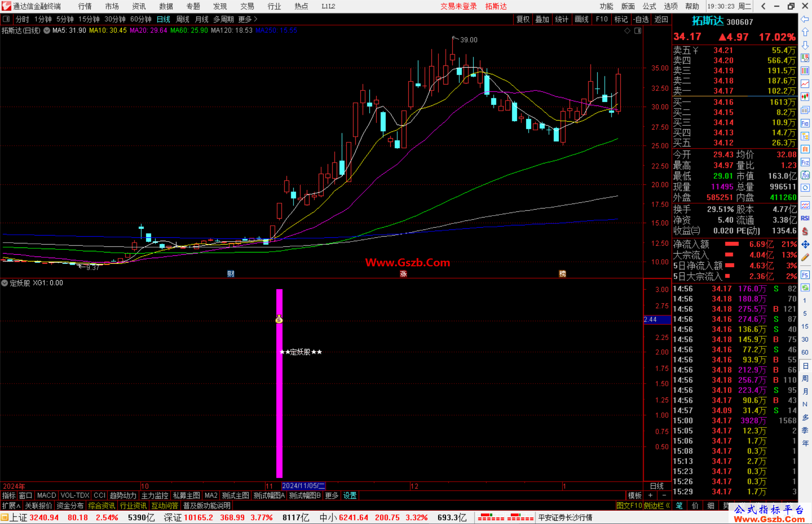Switch to 15 minute period in sidebar

805,326
